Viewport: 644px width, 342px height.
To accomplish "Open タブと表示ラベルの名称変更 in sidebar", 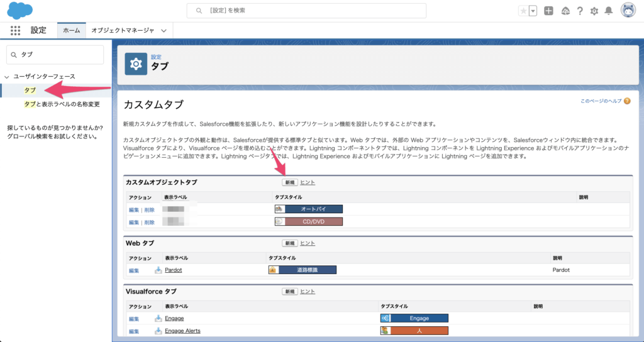I will [62, 104].
